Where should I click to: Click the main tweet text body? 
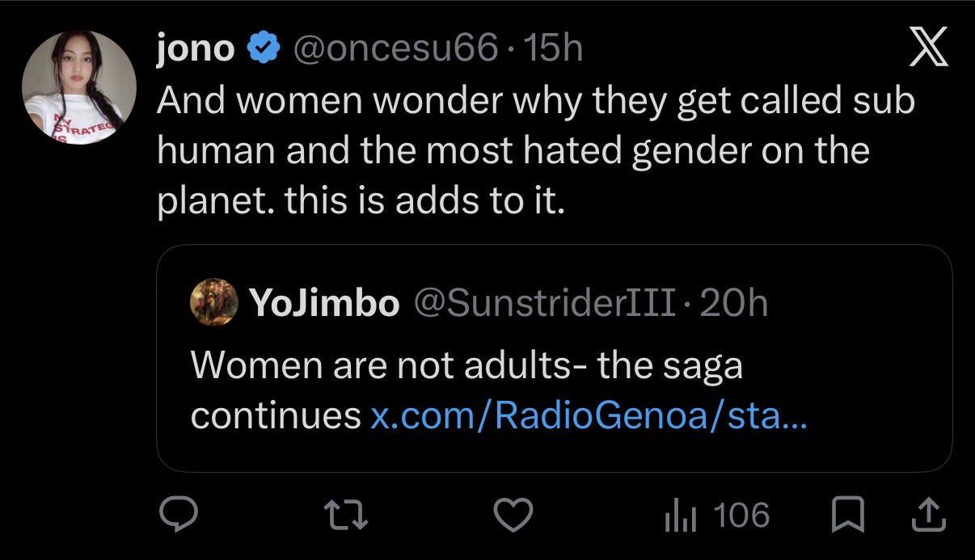(536, 150)
